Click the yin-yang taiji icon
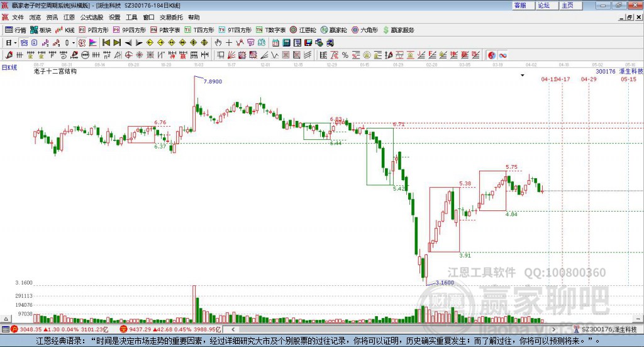 click(492, 55)
